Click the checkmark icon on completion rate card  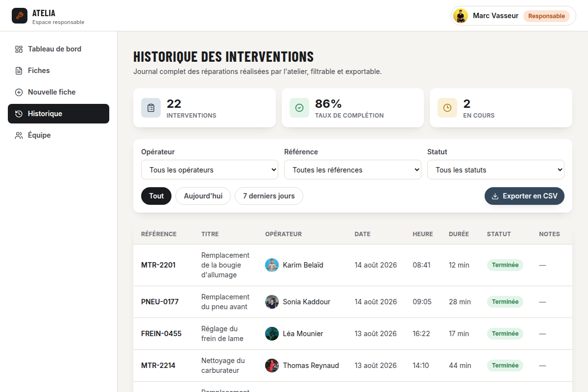tap(299, 108)
